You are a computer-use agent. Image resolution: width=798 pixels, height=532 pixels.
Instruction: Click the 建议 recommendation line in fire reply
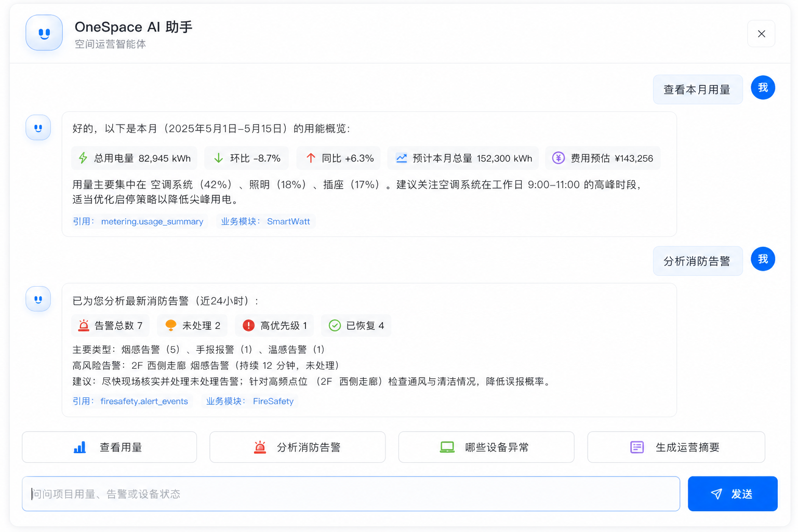(312, 382)
